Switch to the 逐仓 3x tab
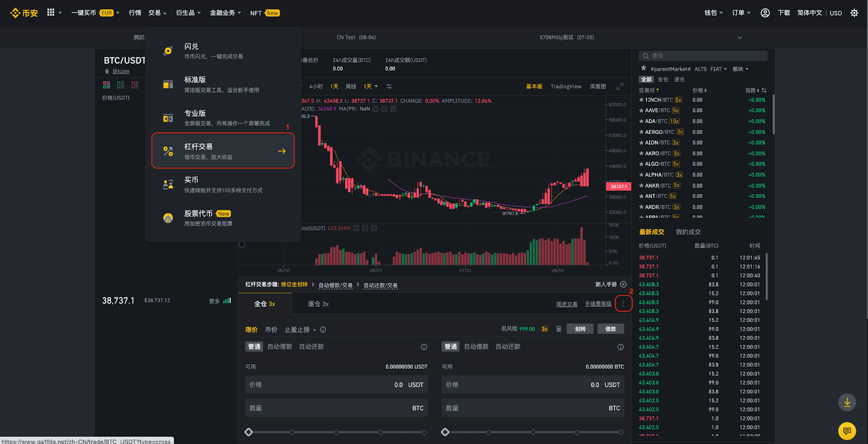868x444 pixels. [318, 304]
